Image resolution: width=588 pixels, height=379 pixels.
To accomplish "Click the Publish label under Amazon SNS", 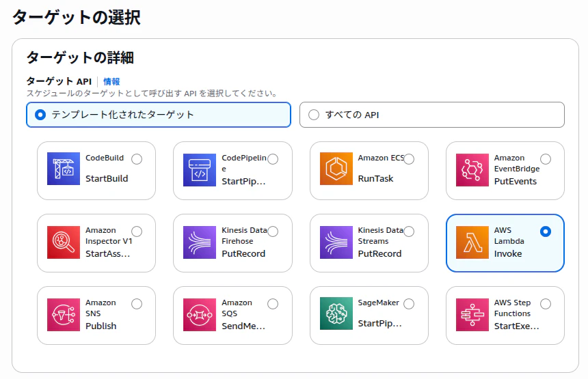I will [x=101, y=326].
